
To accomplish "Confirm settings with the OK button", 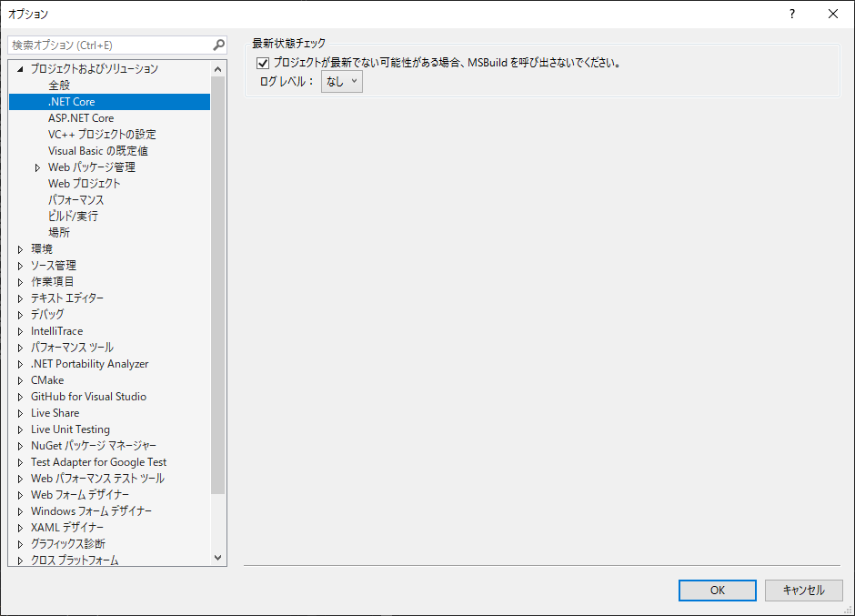I will pyautogui.click(x=717, y=591).
